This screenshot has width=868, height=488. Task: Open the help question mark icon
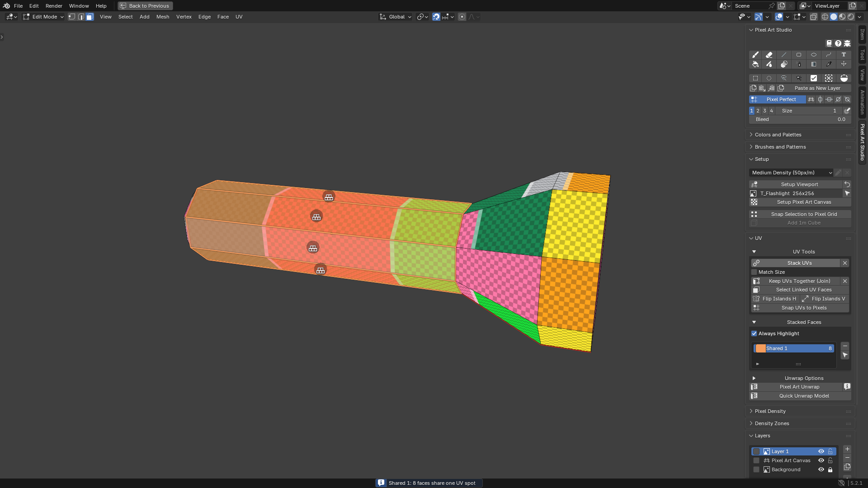click(x=838, y=43)
